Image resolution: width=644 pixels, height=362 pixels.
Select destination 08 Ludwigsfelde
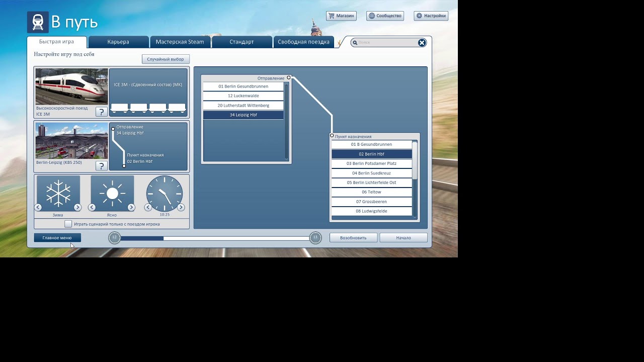click(372, 211)
